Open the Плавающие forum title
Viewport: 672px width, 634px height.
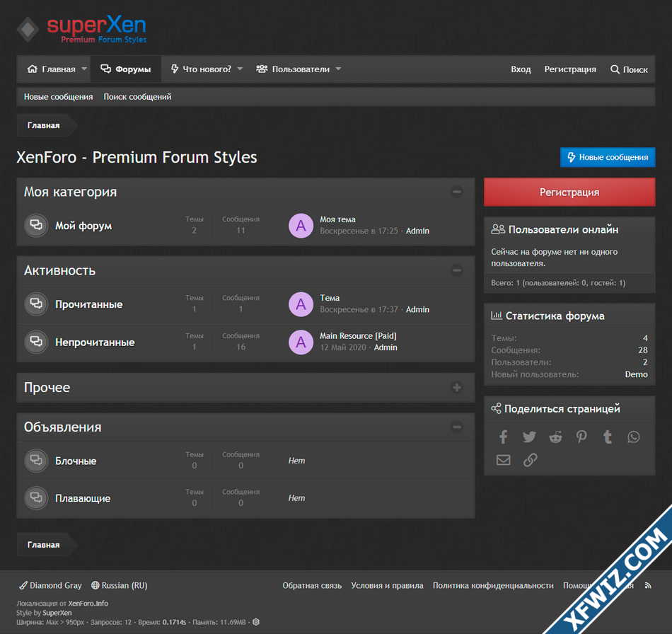point(83,499)
